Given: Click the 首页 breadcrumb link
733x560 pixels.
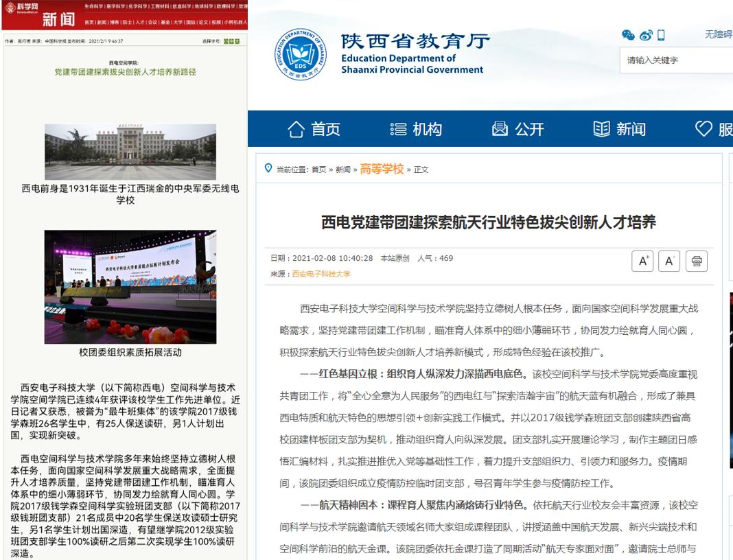Looking at the screenshot, I should coord(319,170).
